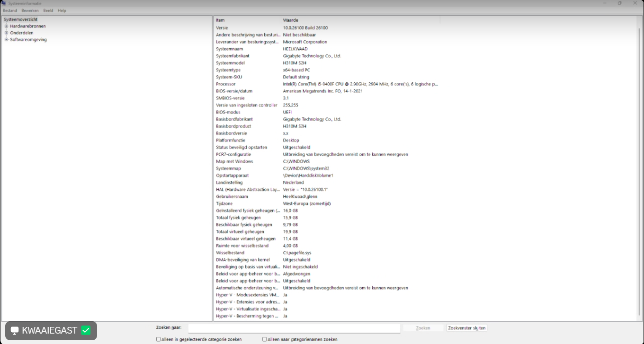Select the Systeemmodel row label
Image resolution: width=644 pixels, height=344 pixels.
pos(230,63)
